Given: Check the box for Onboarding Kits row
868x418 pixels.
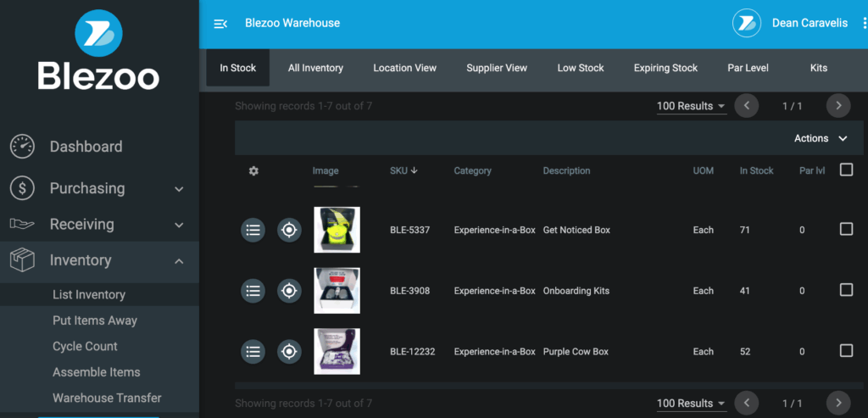Looking at the screenshot, I should [846, 290].
